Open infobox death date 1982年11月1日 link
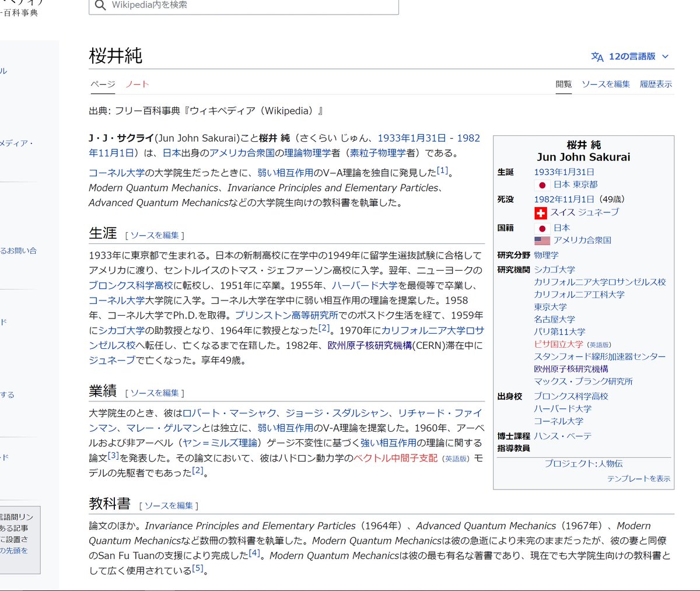This screenshot has width=700, height=591. click(563, 199)
